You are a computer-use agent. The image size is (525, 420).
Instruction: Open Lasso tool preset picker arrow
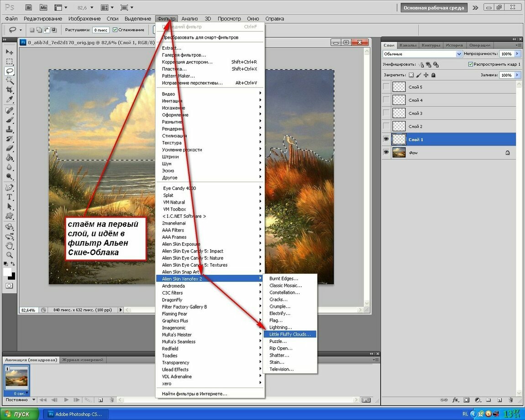[21, 30]
